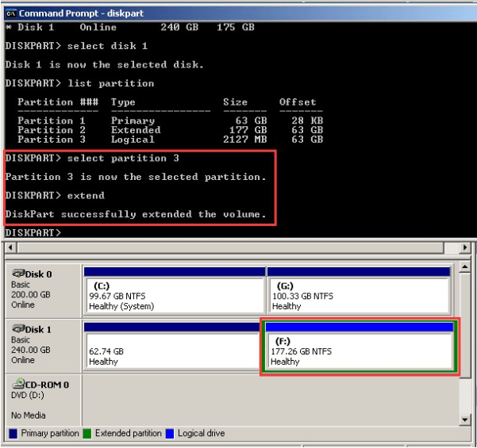Click the horizontal scrollbar left arrow
Viewport: 477px width, 448px height.
click(x=10, y=247)
